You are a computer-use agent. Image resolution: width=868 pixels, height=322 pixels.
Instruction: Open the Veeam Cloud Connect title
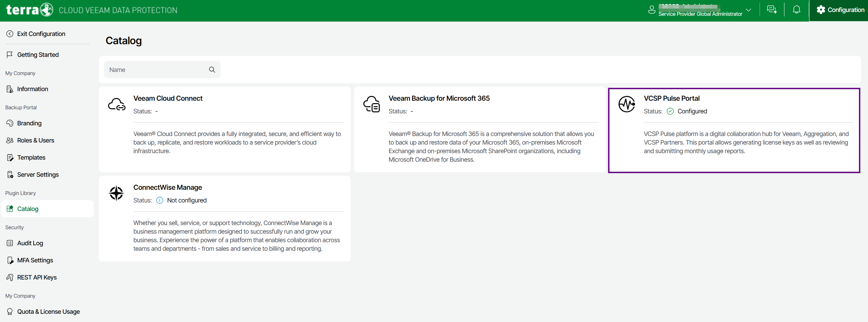168,98
